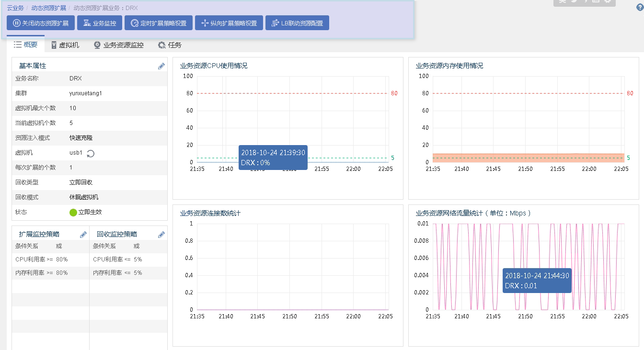The image size is (644, 350).
Task: Edit basic properties with pencil icon
Action: point(161,66)
